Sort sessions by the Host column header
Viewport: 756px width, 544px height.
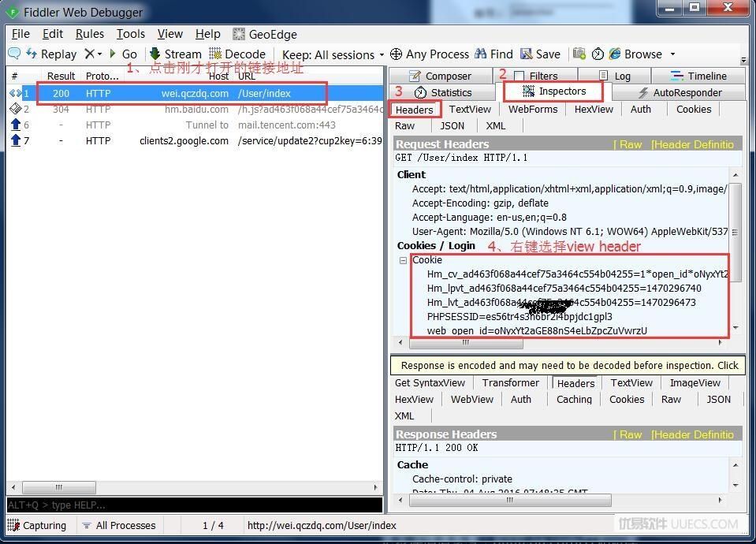(218, 76)
